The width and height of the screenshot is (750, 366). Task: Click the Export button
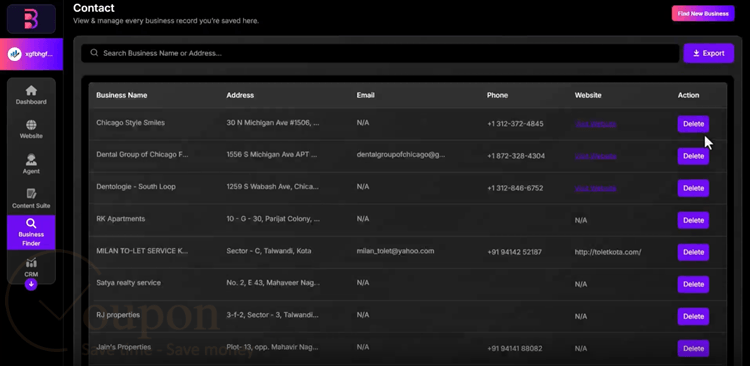708,53
